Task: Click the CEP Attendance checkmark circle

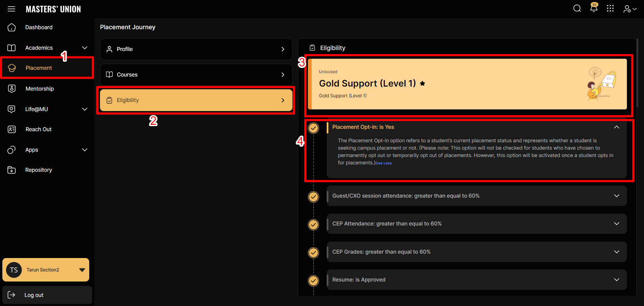Action: [313, 224]
